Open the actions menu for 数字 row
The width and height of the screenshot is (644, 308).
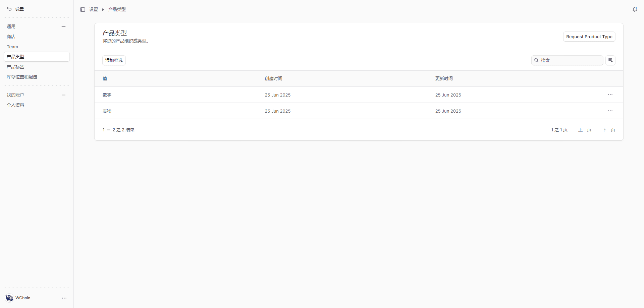[610, 95]
